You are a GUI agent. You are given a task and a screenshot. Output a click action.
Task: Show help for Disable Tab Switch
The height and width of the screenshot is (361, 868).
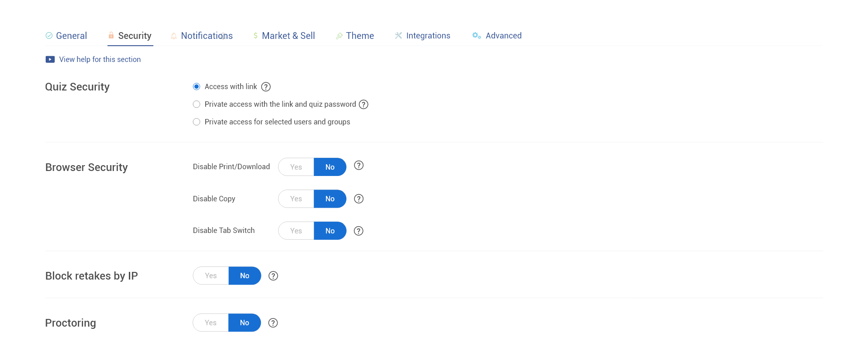tap(359, 231)
